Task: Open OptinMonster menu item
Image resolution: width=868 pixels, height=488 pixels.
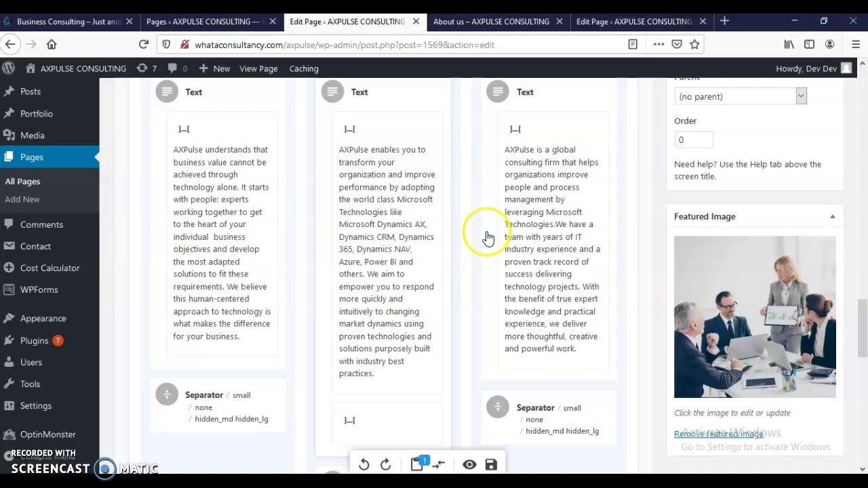Action: (50, 434)
